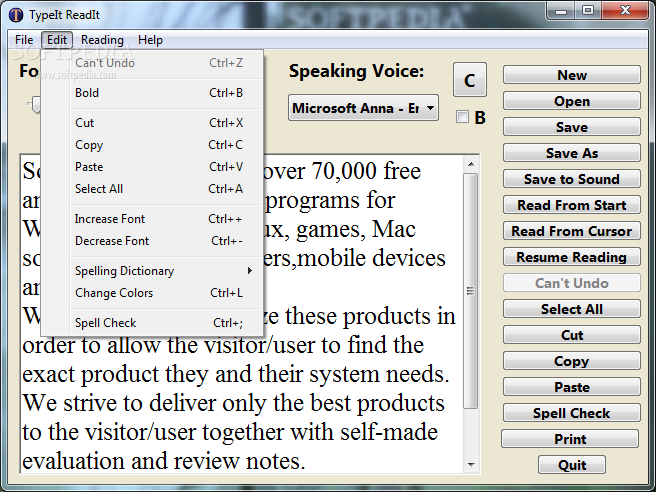Click the Spell Check side button
The image size is (656, 492).
click(571, 413)
